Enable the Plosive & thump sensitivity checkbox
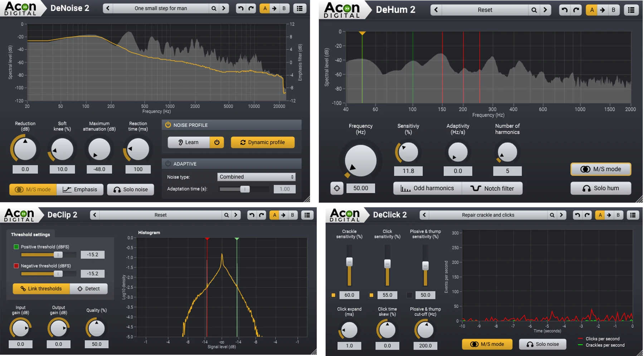Screen dimensions: 644x356 point(409,295)
